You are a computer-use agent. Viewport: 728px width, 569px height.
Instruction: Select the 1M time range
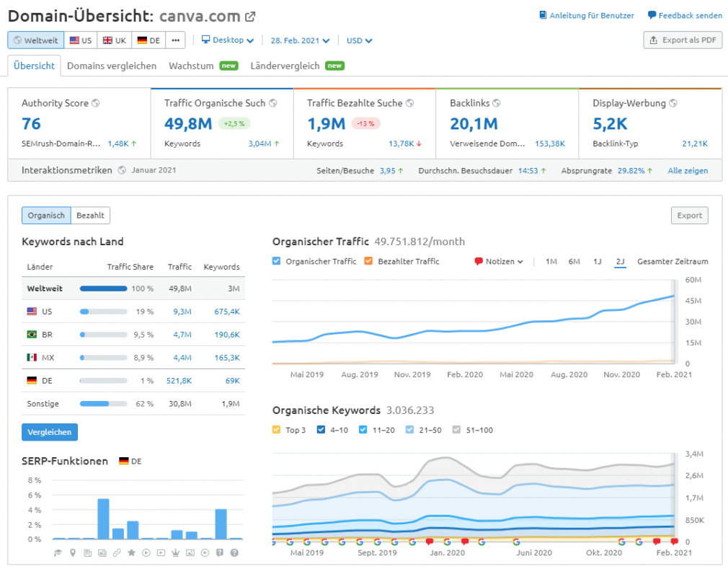pyautogui.click(x=551, y=262)
